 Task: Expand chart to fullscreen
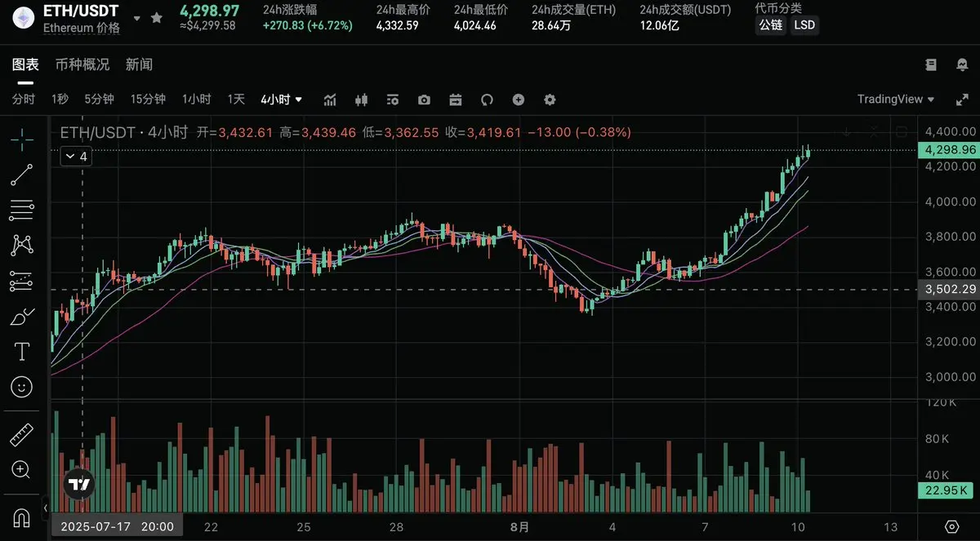962,100
